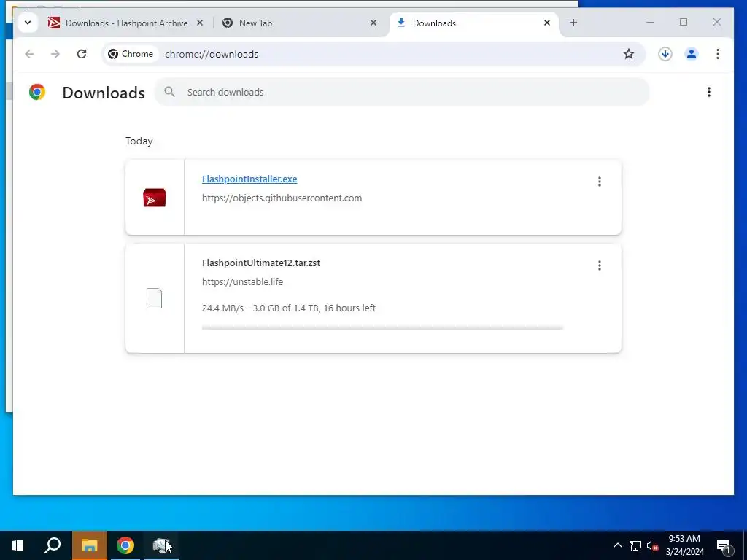Go forward to next page
This screenshot has width=747, height=560.
coord(55,54)
